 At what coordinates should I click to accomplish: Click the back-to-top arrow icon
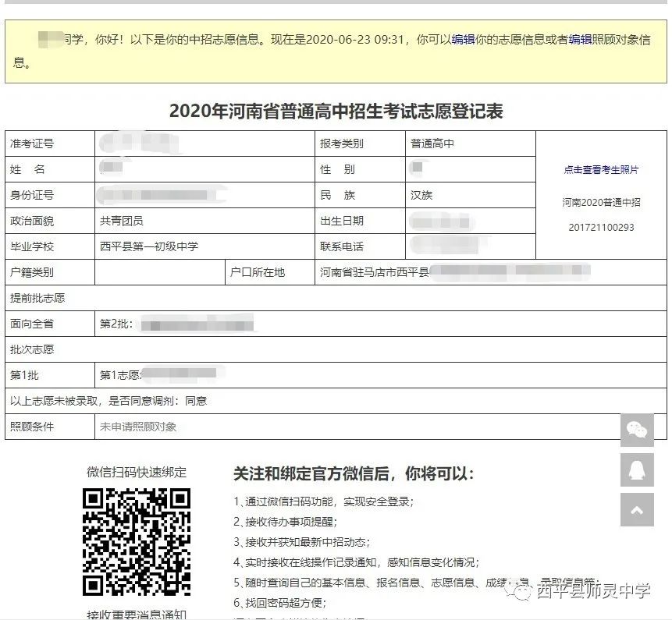click(x=637, y=510)
